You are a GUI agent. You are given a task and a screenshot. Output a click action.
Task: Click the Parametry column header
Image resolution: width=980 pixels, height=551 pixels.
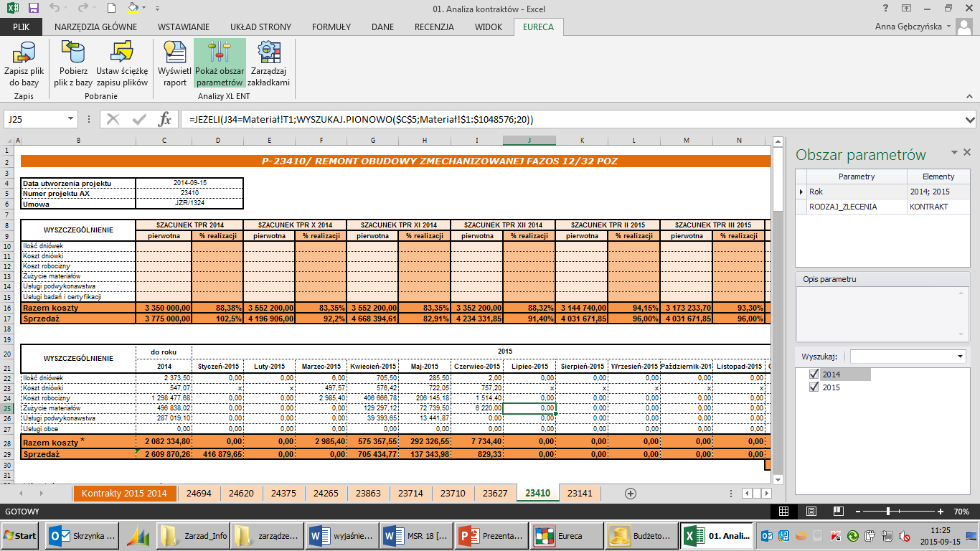pos(857,176)
